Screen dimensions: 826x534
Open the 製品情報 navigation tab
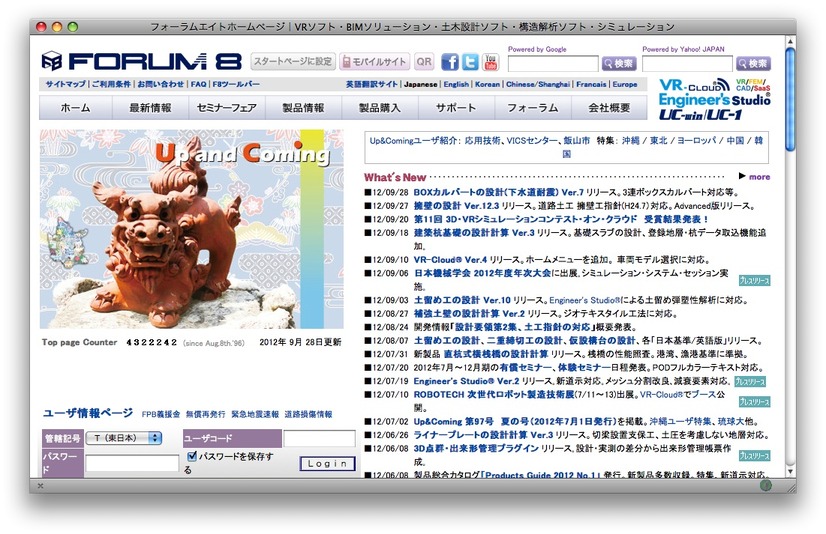pyautogui.click(x=303, y=108)
